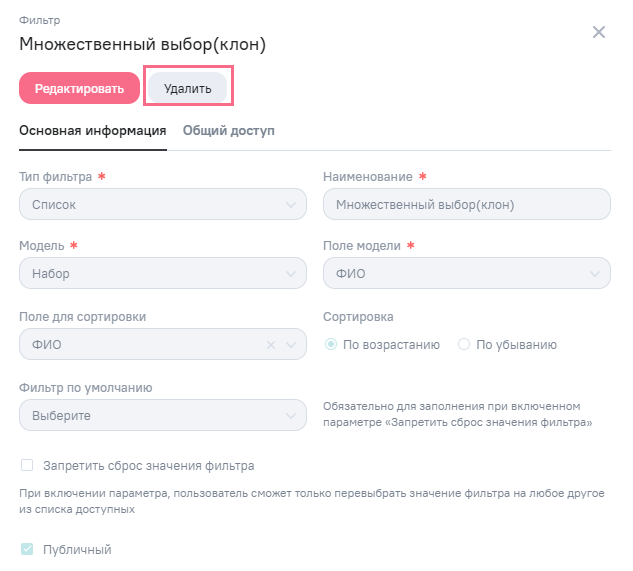Click the Поле модели chevron arrow icon
Viewport: 633px width, 571px height.
click(x=596, y=273)
